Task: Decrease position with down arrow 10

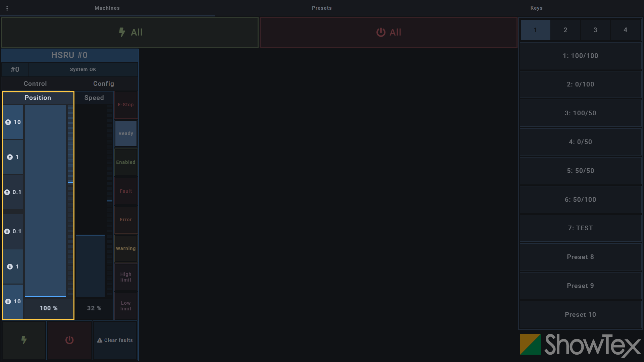Action: 13,301
